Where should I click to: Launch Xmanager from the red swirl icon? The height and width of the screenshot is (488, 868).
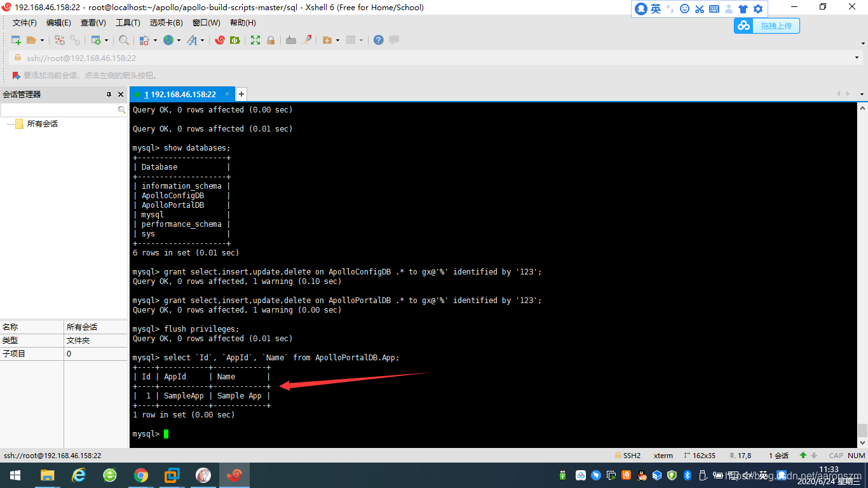(220, 40)
